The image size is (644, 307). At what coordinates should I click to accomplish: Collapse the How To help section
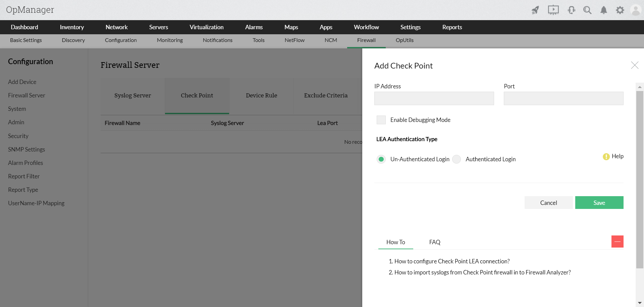tap(618, 242)
